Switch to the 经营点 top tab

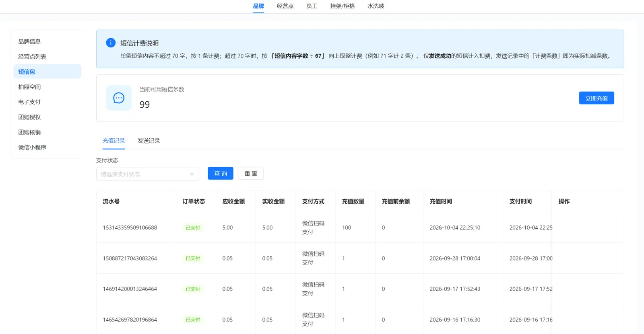click(285, 6)
